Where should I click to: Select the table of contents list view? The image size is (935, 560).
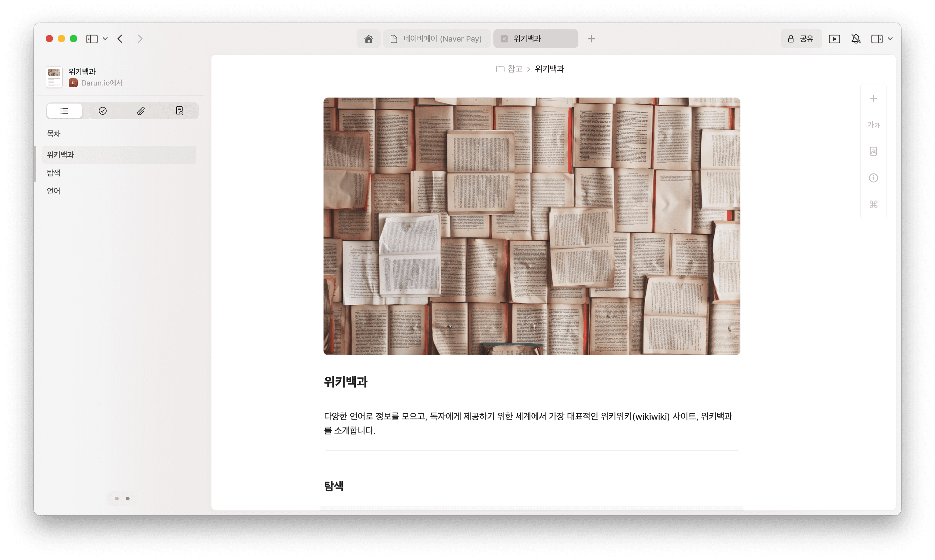(x=64, y=110)
